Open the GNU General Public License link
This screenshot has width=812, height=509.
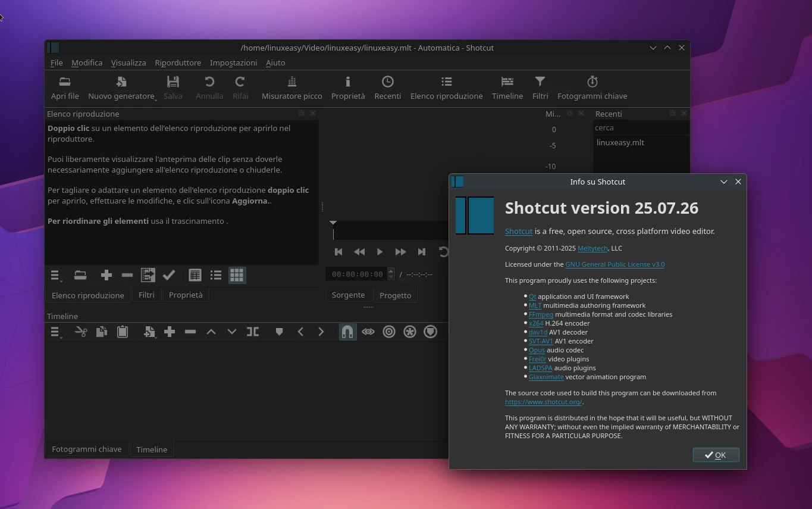pos(615,264)
